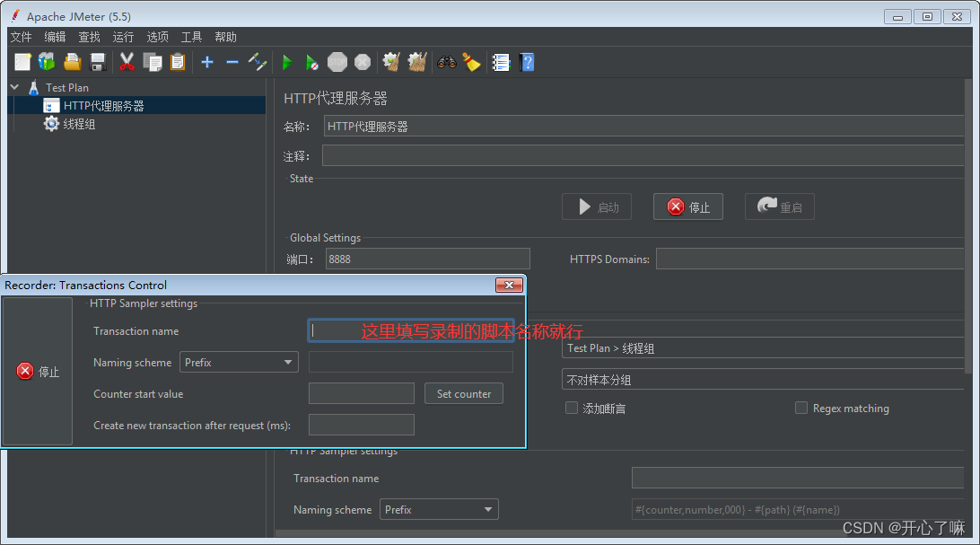Click the Clear All brooms icon

(417, 62)
